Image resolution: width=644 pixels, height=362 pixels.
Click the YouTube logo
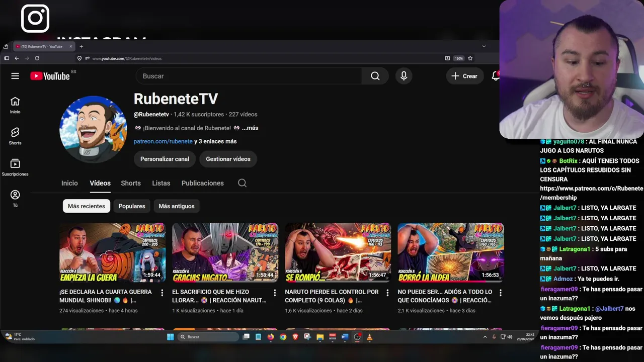[50, 76]
